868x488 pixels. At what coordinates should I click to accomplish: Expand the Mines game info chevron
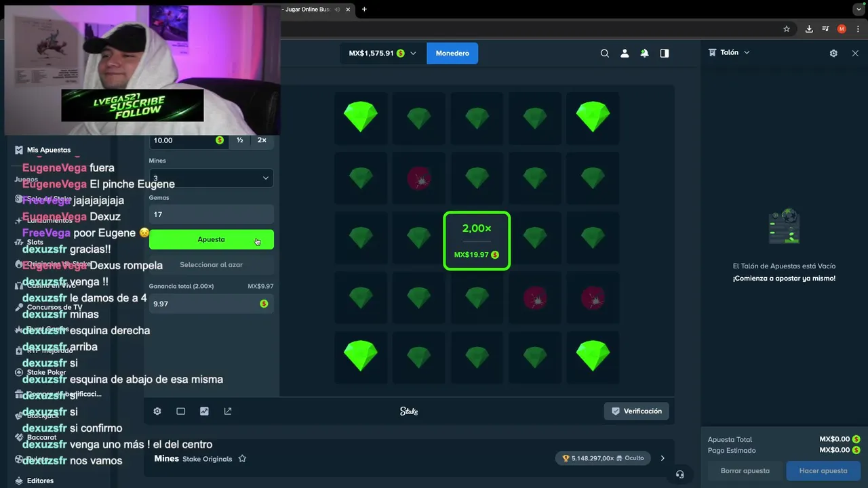click(x=663, y=458)
